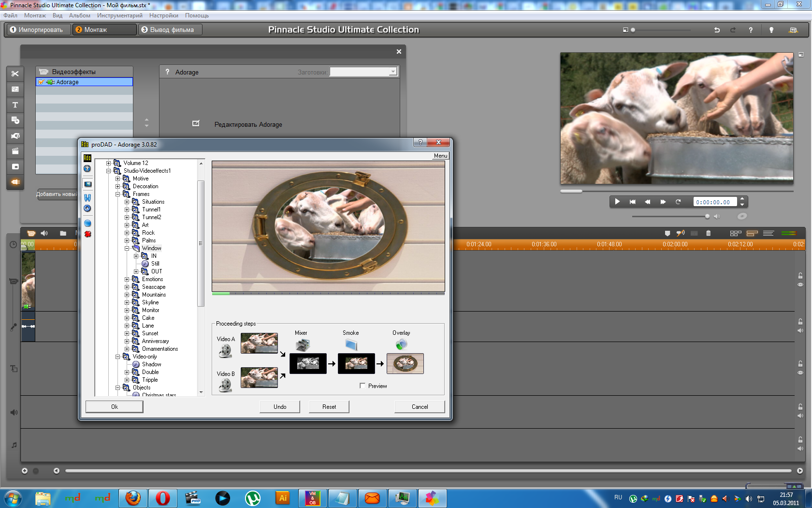Click the film preview icon in Adorage sidebar
Viewport: 812px width, 508px height.
pyautogui.click(x=87, y=184)
